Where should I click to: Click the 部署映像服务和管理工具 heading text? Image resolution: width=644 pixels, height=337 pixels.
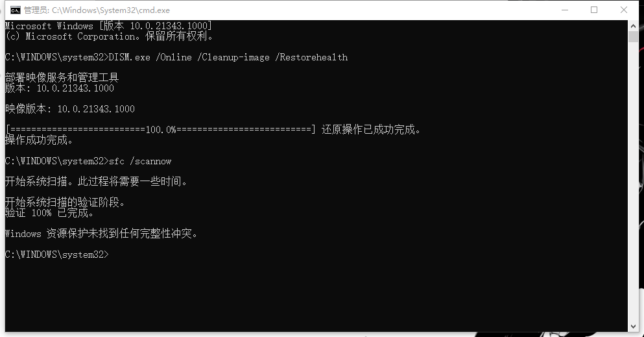(x=62, y=77)
